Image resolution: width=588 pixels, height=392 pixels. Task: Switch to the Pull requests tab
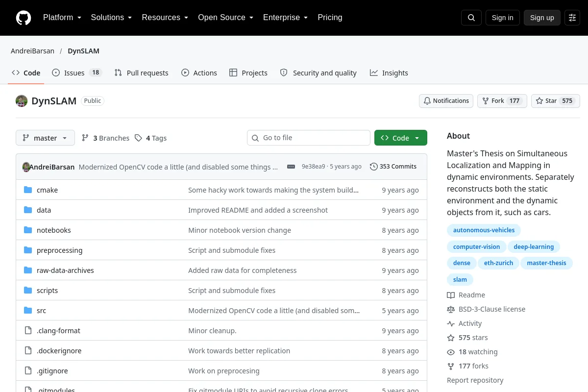click(x=141, y=73)
